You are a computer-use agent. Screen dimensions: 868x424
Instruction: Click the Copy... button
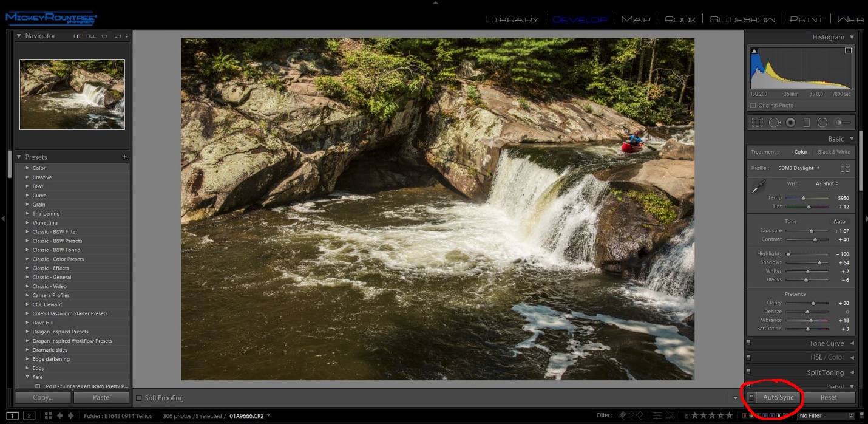click(x=42, y=397)
